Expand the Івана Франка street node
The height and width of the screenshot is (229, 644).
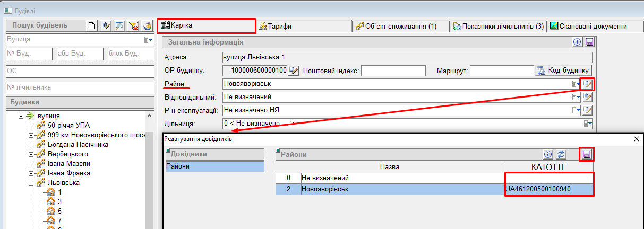(x=31, y=173)
